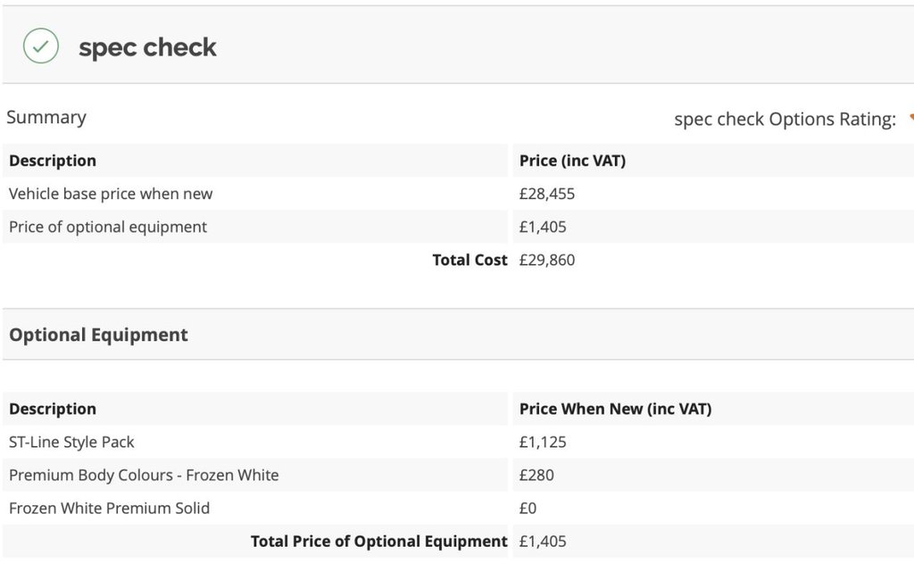Click the £29,860 total cost value
The width and height of the screenshot is (914, 588).
pos(547,260)
